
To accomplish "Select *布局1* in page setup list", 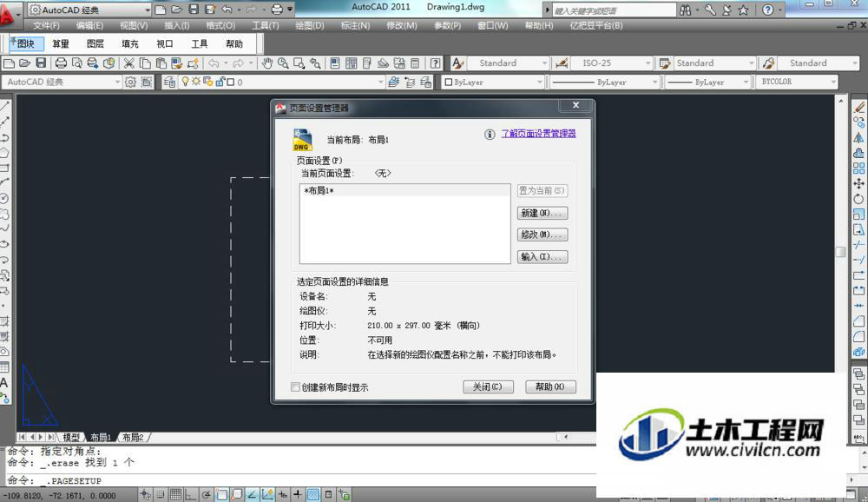I will 404,190.
